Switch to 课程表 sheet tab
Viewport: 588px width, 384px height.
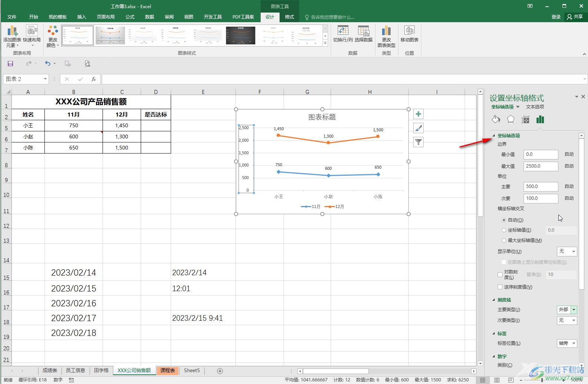click(167, 370)
